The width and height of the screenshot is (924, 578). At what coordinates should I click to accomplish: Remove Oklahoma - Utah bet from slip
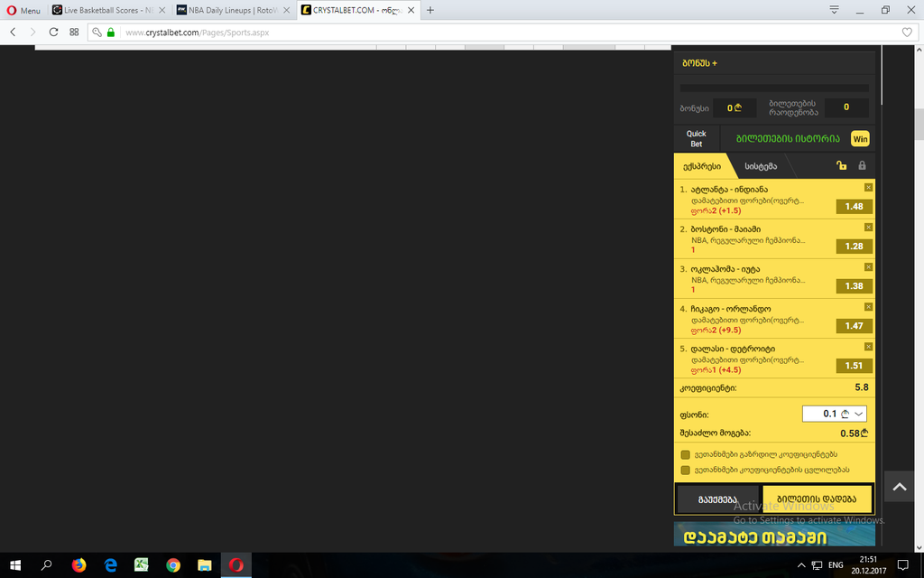coord(868,267)
